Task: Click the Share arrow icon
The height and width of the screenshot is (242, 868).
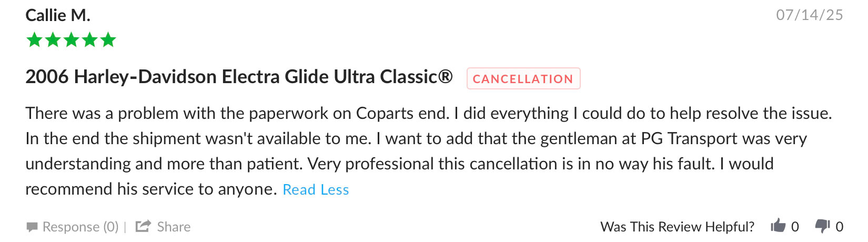Action: point(143,226)
